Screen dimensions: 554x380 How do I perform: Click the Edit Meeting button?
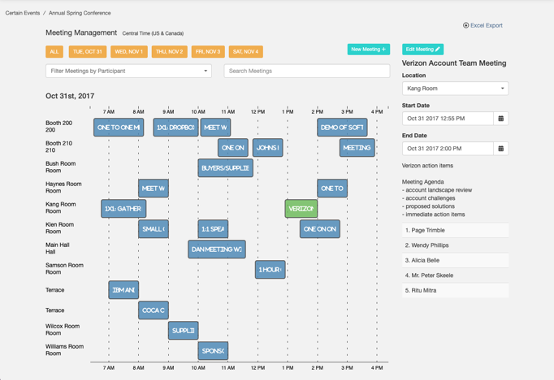(423, 49)
